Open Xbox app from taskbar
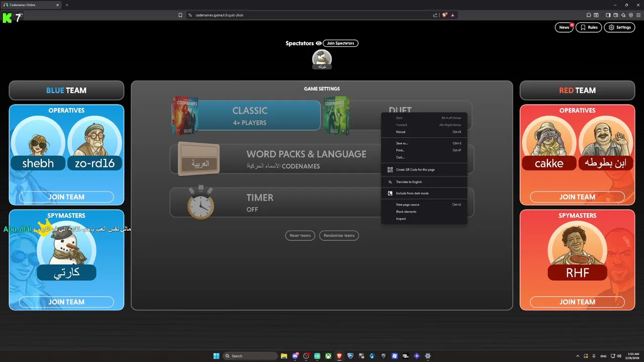This screenshot has width=644, height=362. pyautogui.click(x=328, y=356)
